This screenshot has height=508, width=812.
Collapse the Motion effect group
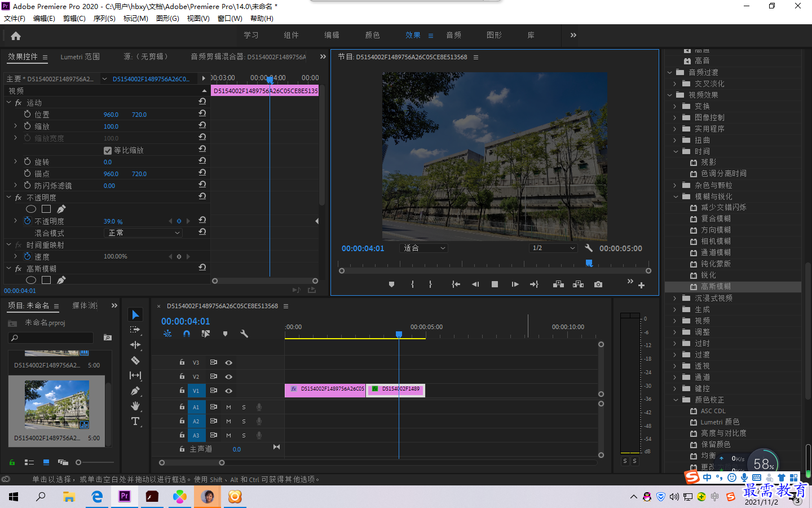tap(9, 103)
